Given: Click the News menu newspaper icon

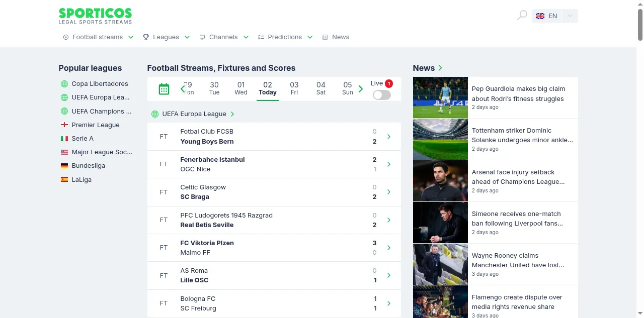Looking at the screenshot, I should click(325, 37).
